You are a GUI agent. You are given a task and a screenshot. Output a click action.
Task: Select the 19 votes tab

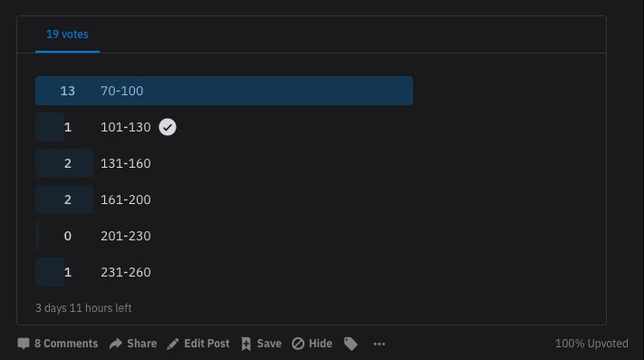tap(67, 34)
